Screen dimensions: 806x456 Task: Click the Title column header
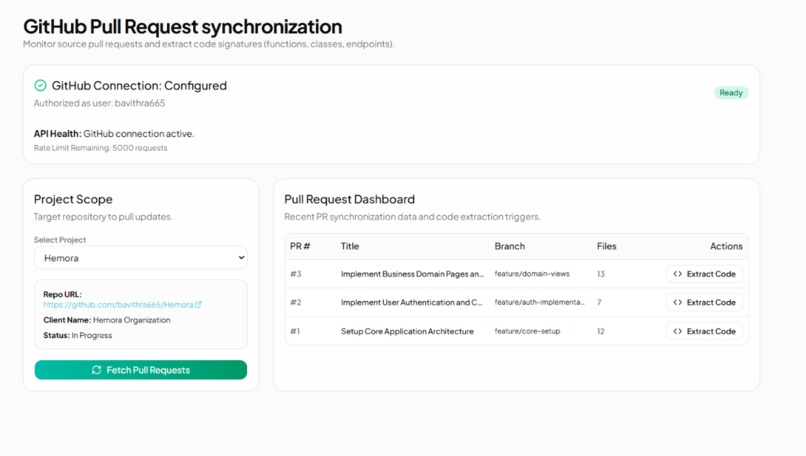coord(350,246)
